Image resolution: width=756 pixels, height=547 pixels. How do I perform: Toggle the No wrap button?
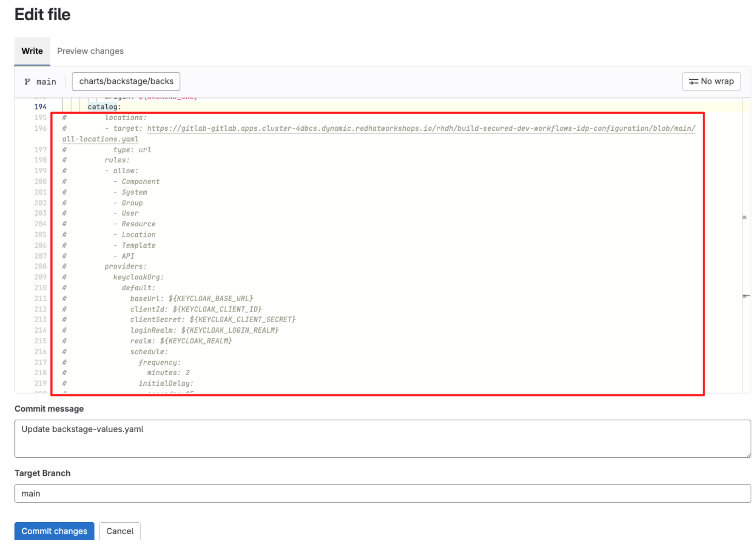click(x=711, y=81)
